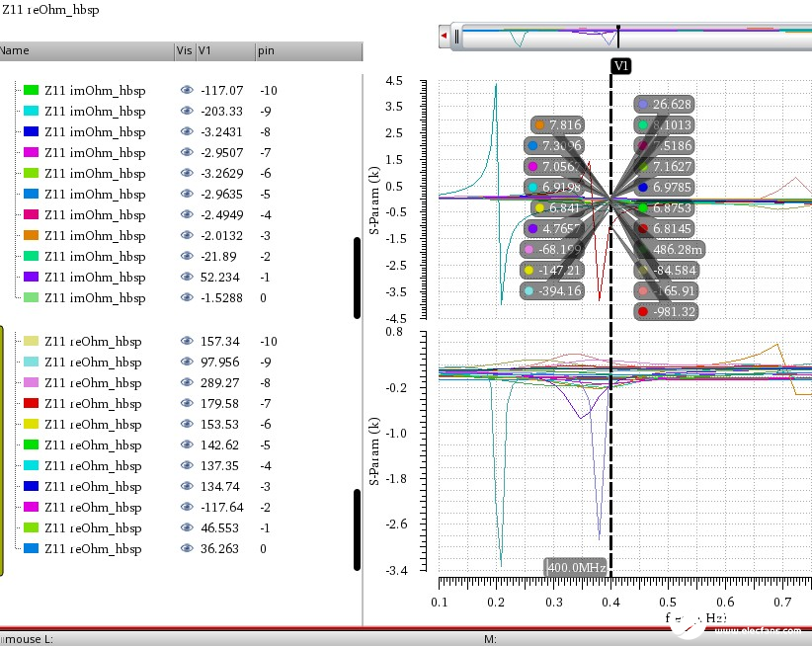Click the pin column header
This screenshot has width=812, height=646.
308,51
